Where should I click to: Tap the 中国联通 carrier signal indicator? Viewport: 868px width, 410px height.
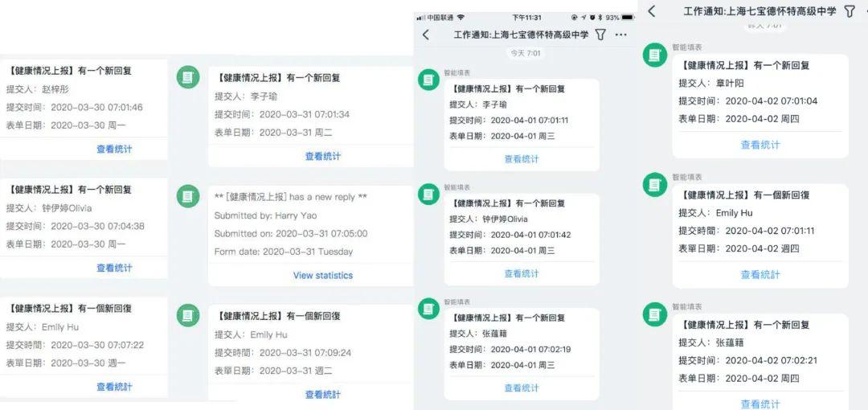(441, 18)
